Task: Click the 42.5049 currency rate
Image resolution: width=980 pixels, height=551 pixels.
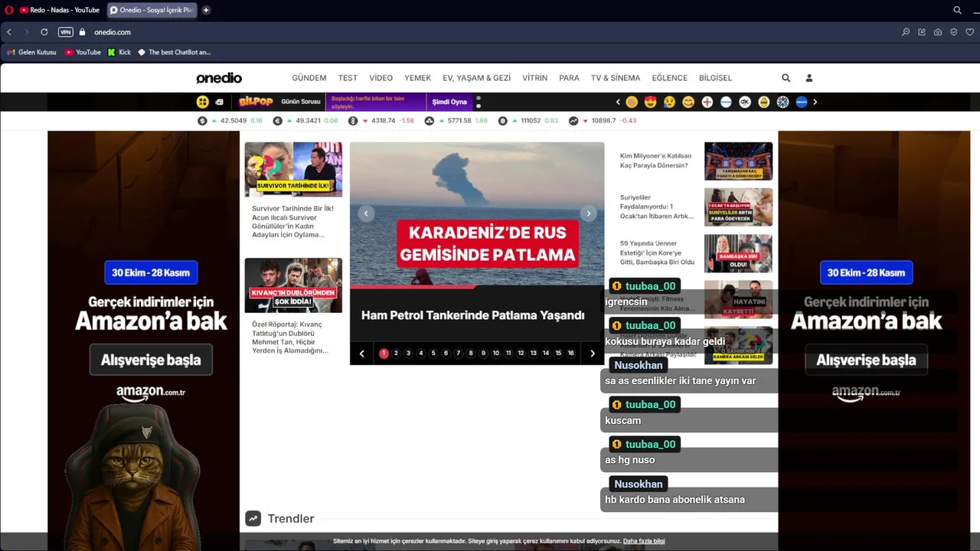Action: [x=234, y=121]
